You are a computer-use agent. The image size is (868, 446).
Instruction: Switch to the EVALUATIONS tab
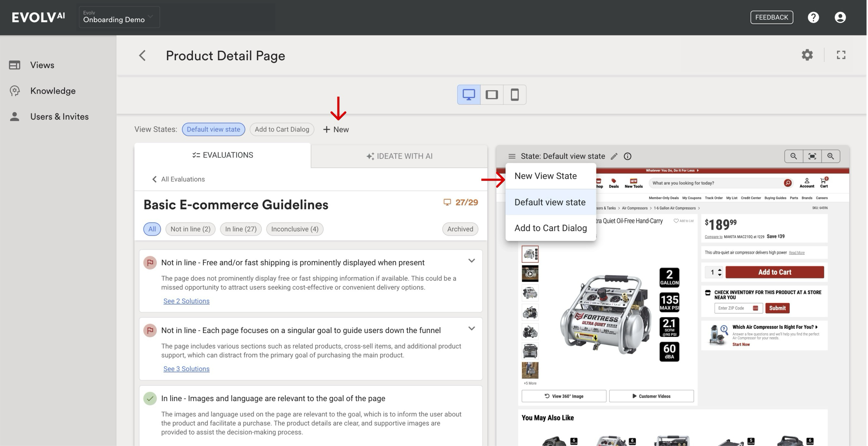tap(223, 155)
